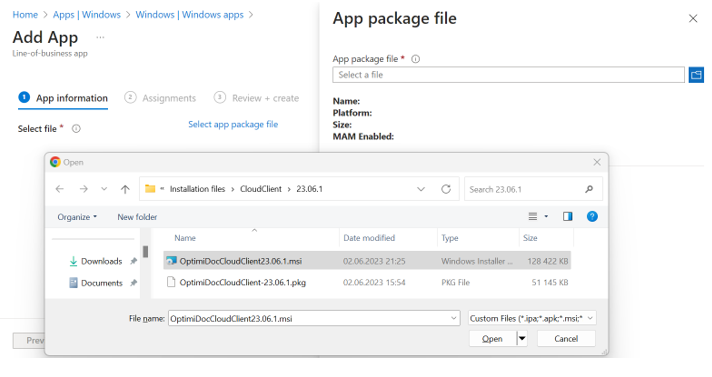Click New folder in the toolbar
This screenshot has width=712, height=377.
click(x=137, y=217)
